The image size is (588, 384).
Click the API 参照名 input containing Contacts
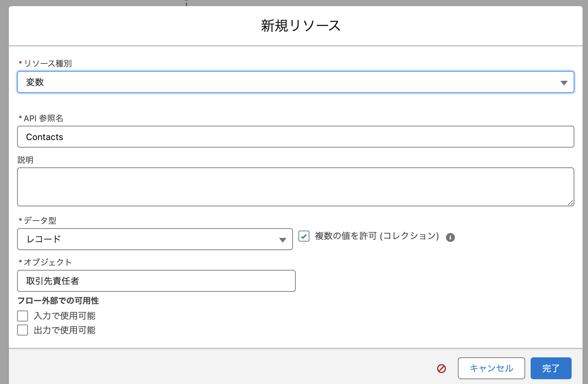[294, 137]
